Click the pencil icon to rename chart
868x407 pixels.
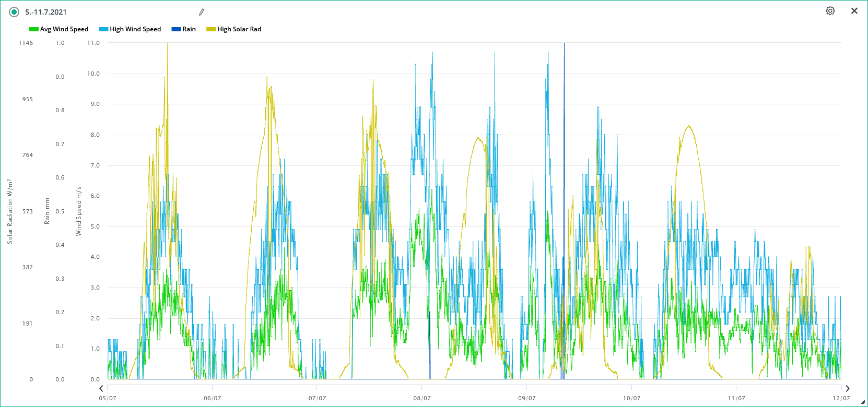tap(202, 12)
